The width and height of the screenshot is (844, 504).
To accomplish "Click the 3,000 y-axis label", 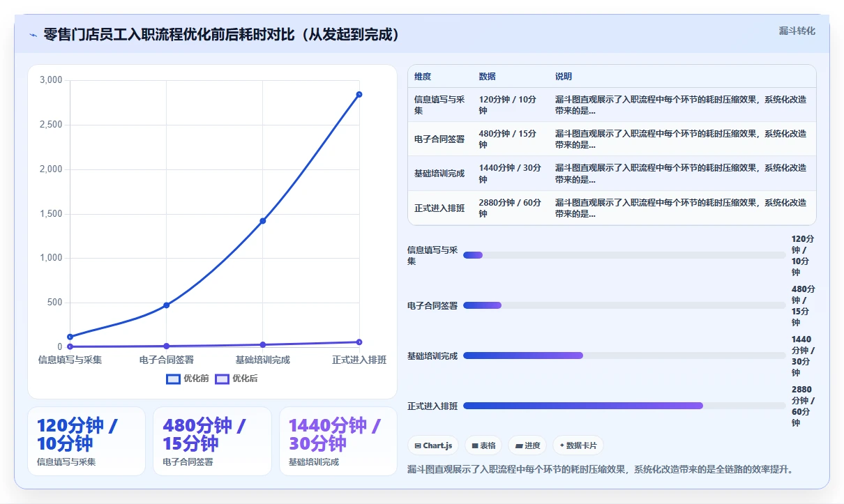I will (51, 80).
